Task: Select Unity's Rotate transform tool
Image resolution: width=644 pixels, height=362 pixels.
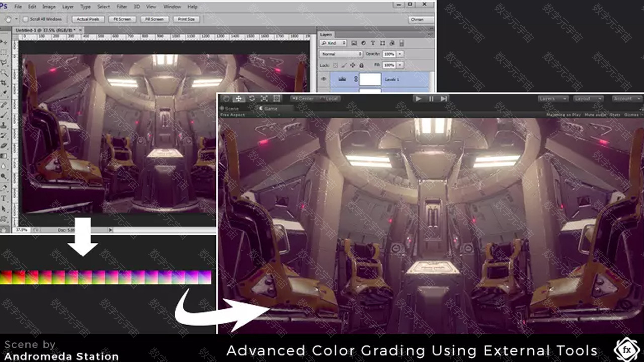Action: tap(252, 99)
